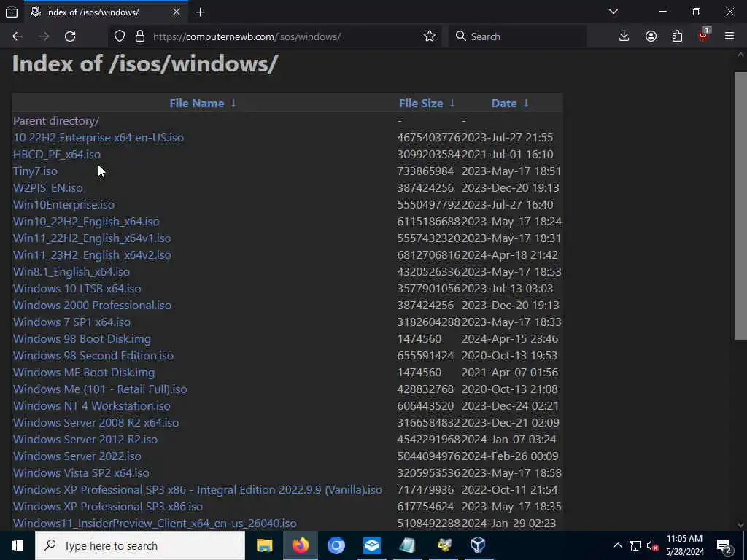Open the Firefox View icon left of the tab
This screenshot has width=747, height=560.
(x=12, y=12)
